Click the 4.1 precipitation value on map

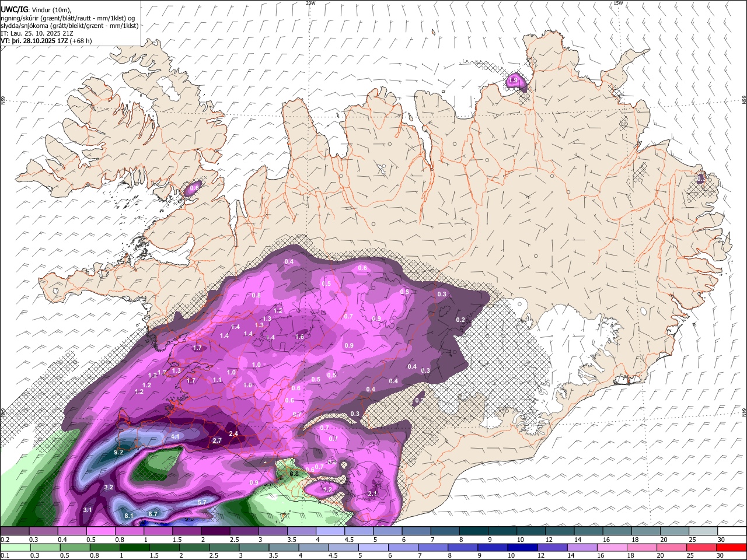click(x=175, y=436)
